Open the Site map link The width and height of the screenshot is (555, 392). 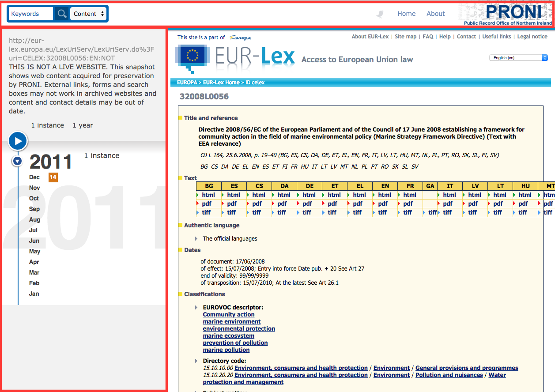(x=405, y=37)
